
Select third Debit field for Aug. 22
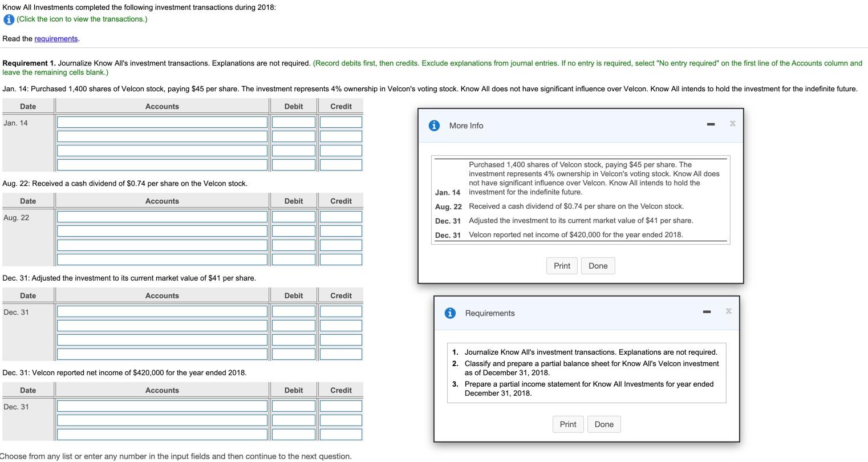click(294, 245)
